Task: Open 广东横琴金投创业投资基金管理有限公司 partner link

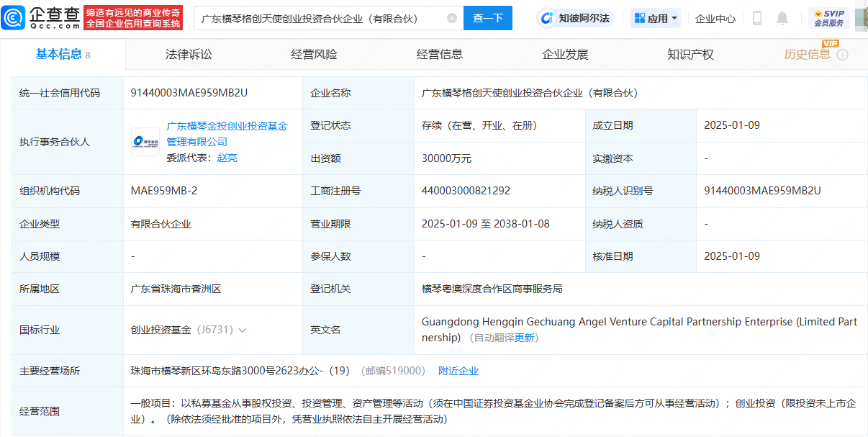Action: (227, 134)
